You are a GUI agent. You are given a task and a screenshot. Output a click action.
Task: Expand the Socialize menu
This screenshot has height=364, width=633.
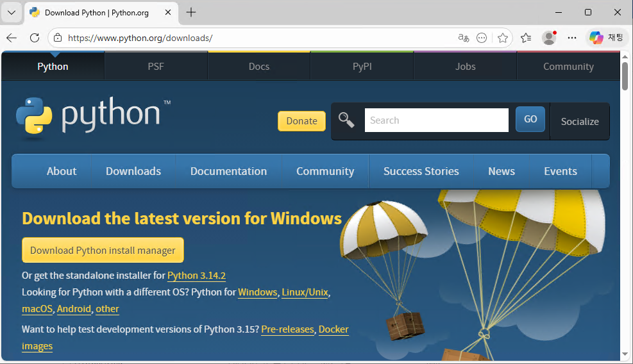click(580, 121)
